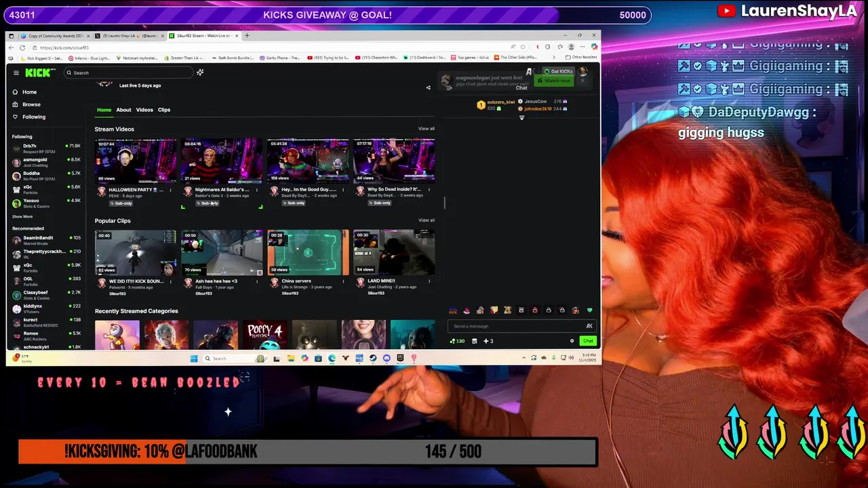Play the Why So Dead Inside video
The height and width of the screenshot is (488, 868).
394,161
